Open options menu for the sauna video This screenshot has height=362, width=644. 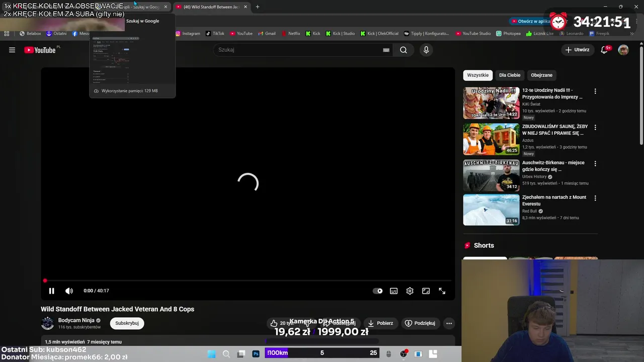point(595,128)
